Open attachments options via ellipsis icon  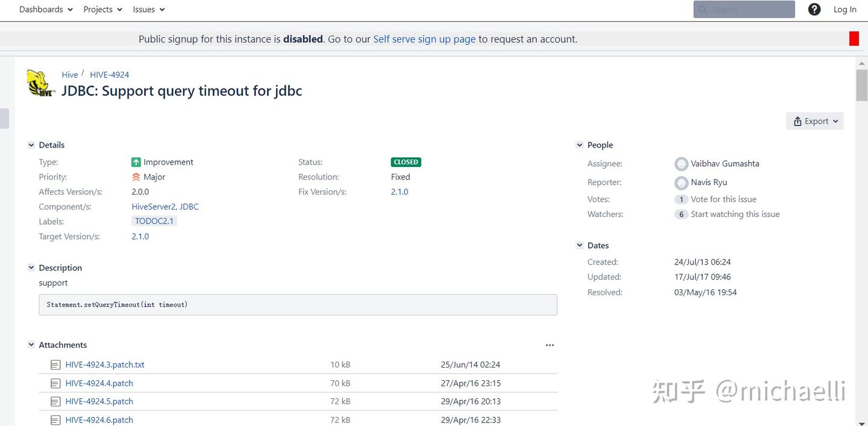tap(550, 345)
